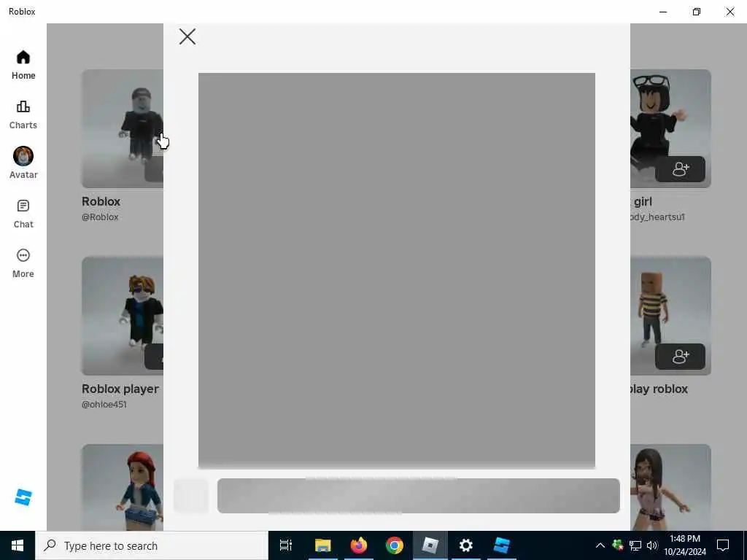Open the notification center
747x560 pixels.
tap(723, 545)
